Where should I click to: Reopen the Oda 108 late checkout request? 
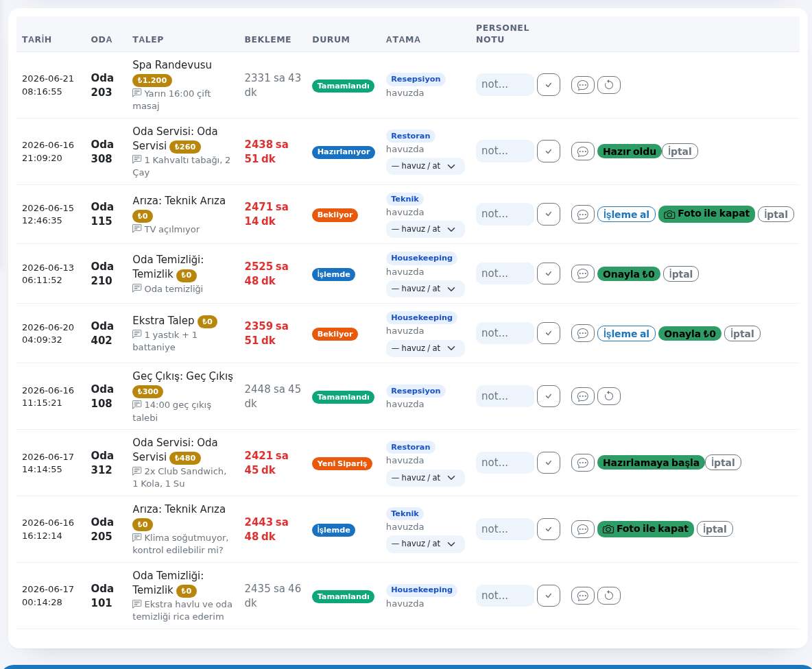tap(609, 396)
